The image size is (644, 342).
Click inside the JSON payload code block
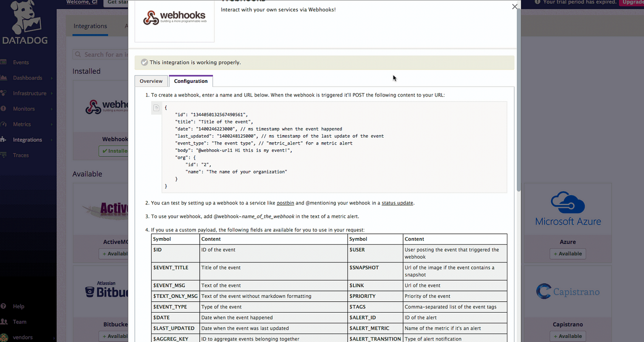coord(334,147)
